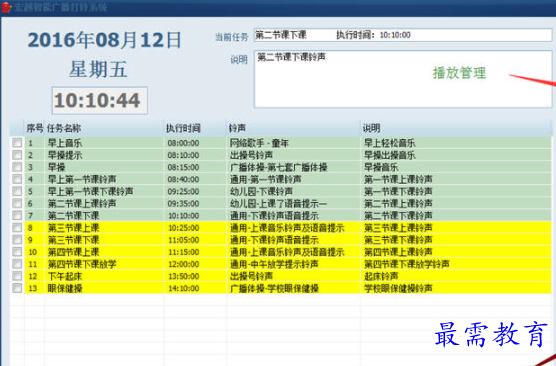Click description 早上轻松音乐
Image resolution: width=556 pixels, height=366 pixels.
(x=390, y=143)
